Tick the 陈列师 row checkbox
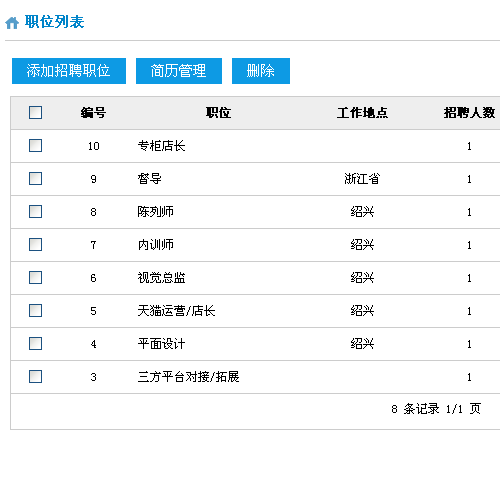 [x=35, y=212]
